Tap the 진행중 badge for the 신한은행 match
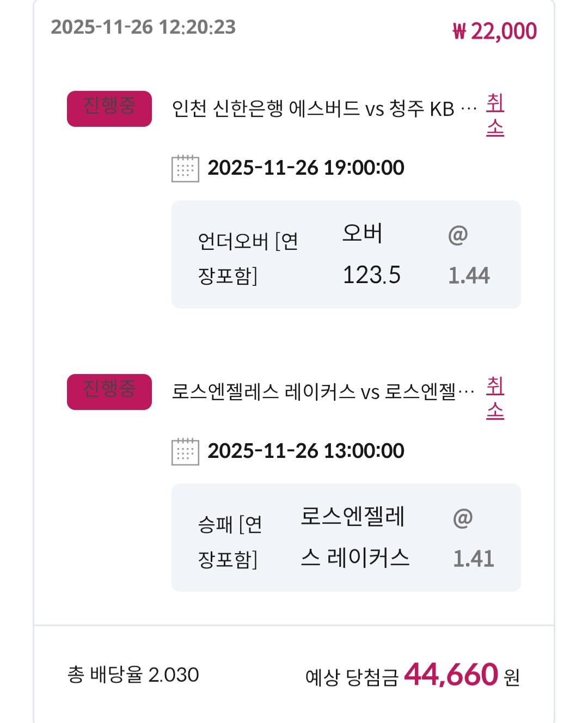 tap(109, 109)
